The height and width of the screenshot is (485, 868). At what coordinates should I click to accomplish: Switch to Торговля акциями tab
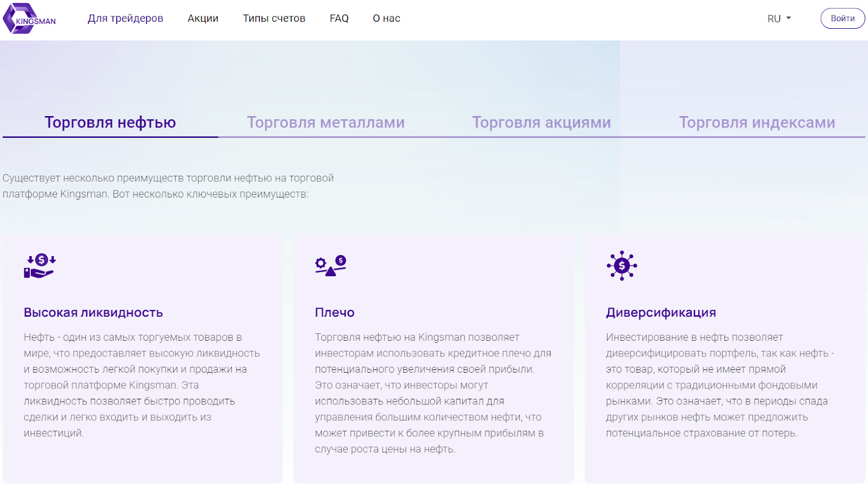541,123
